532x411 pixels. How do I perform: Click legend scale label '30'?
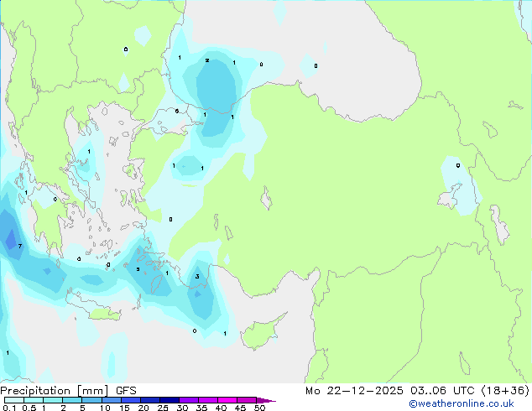[x=182, y=408]
